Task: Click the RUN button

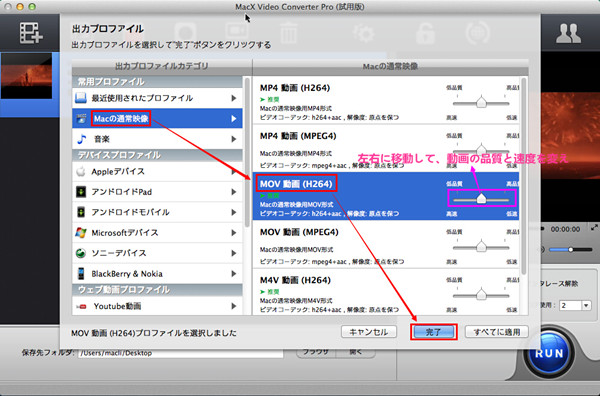Action: (549, 352)
